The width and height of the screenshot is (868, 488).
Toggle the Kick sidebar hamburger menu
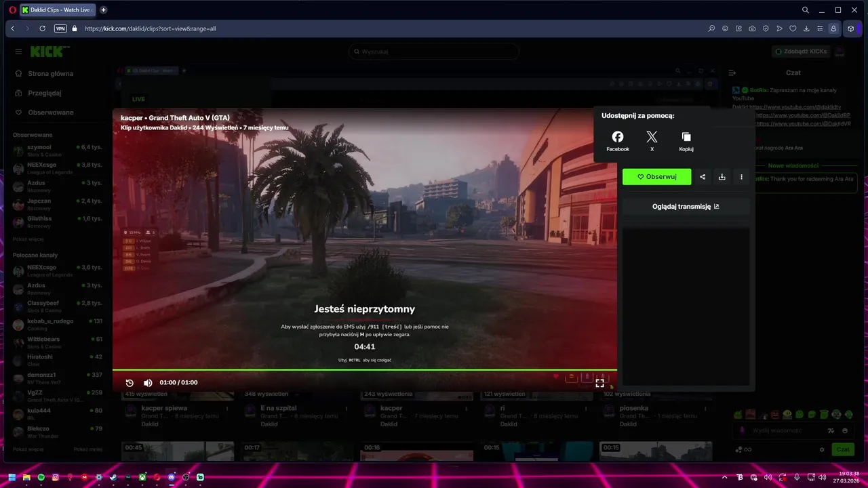[18, 52]
